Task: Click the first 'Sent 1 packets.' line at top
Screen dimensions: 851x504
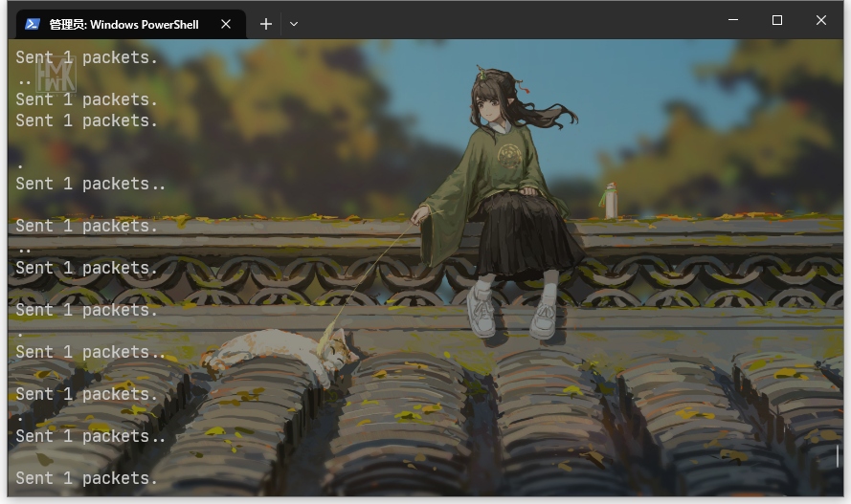Action: [x=86, y=57]
